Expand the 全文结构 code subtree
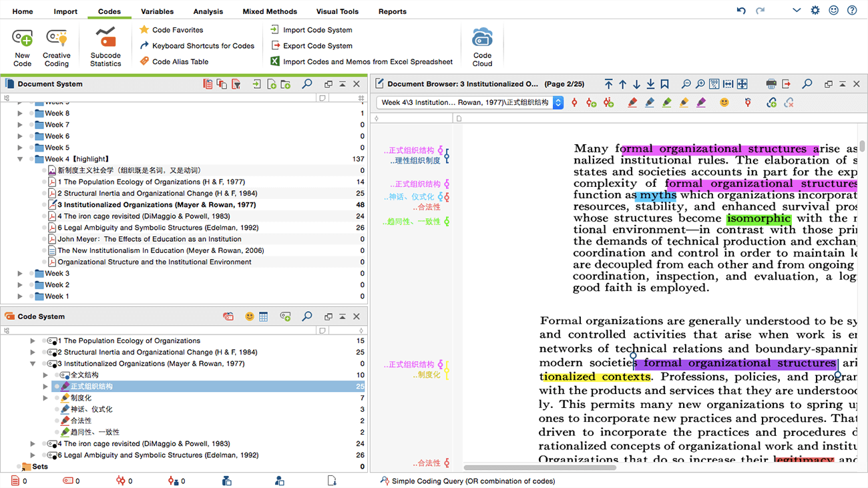Screen dimensions: 868x488 [45, 375]
